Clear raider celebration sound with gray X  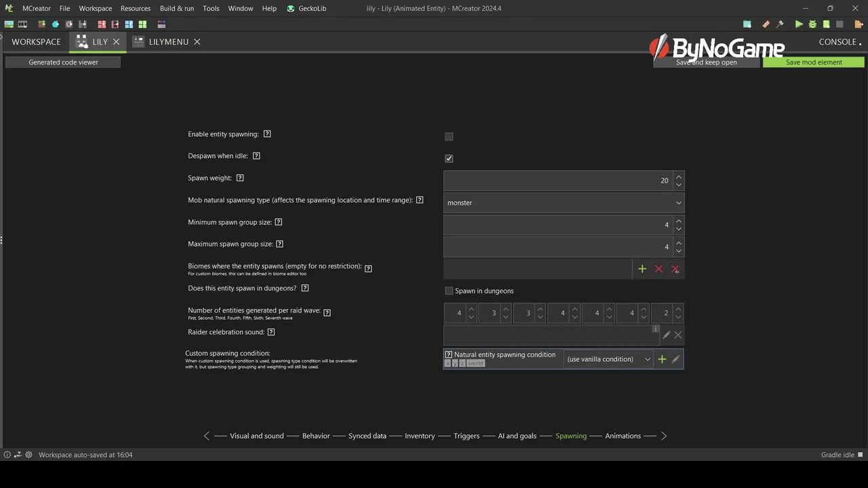click(678, 335)
